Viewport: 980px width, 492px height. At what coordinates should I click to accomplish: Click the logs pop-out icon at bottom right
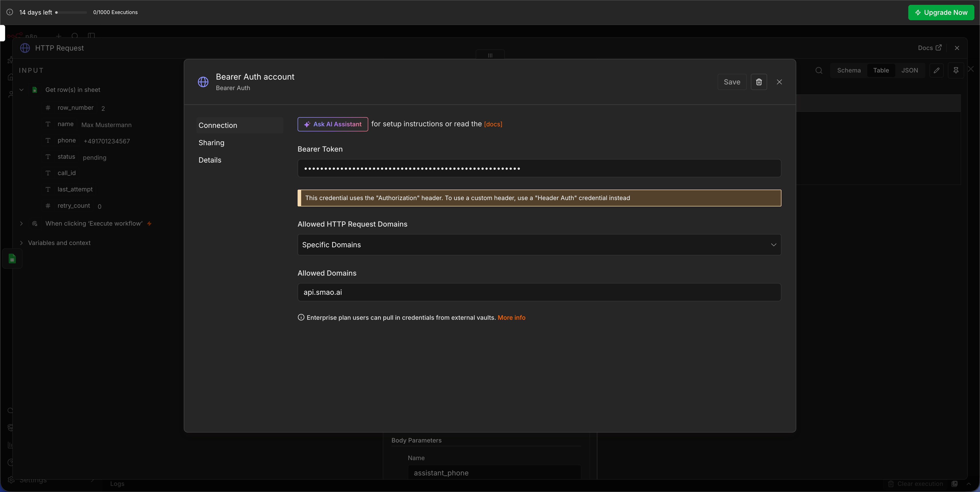tap(954, 484)
